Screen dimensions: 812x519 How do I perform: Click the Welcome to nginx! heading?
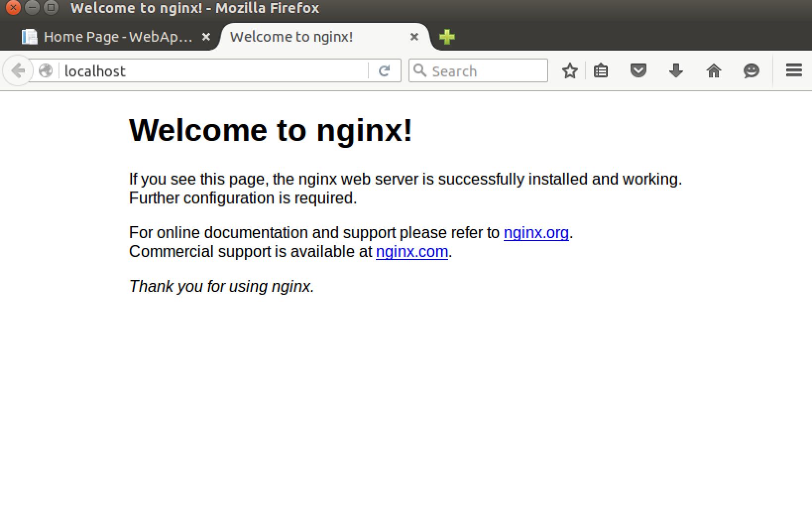click(271, 130)
